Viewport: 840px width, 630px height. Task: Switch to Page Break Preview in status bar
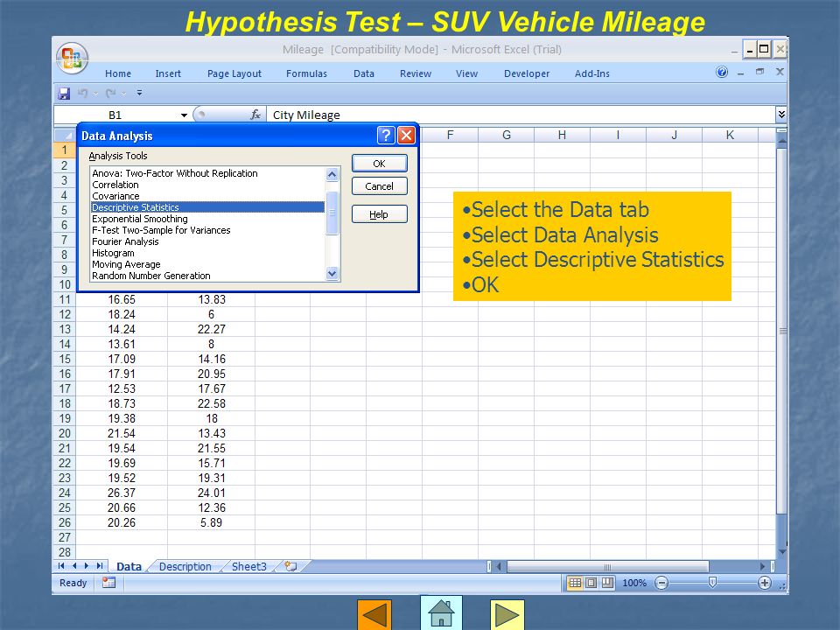click(x=607, y=583)
